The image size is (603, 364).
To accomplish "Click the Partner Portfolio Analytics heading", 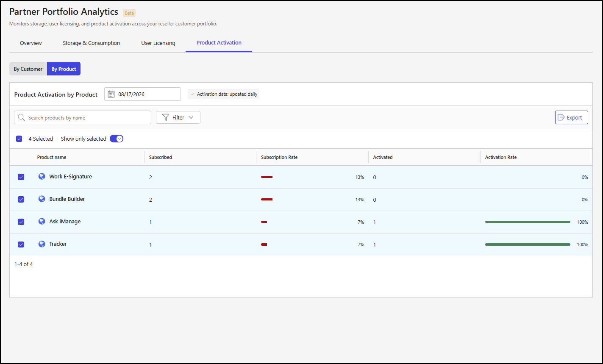I will click(x=64, y=11).
